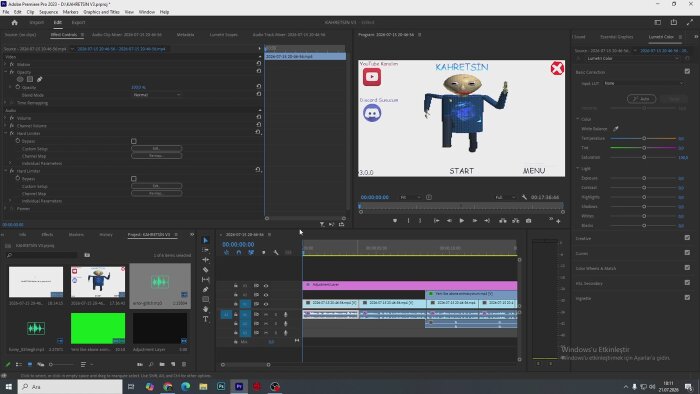This screenshot has height=394, width=700.
Task: Switch to the Lumetri Scopes tab
Action: (x=224, y=35)
